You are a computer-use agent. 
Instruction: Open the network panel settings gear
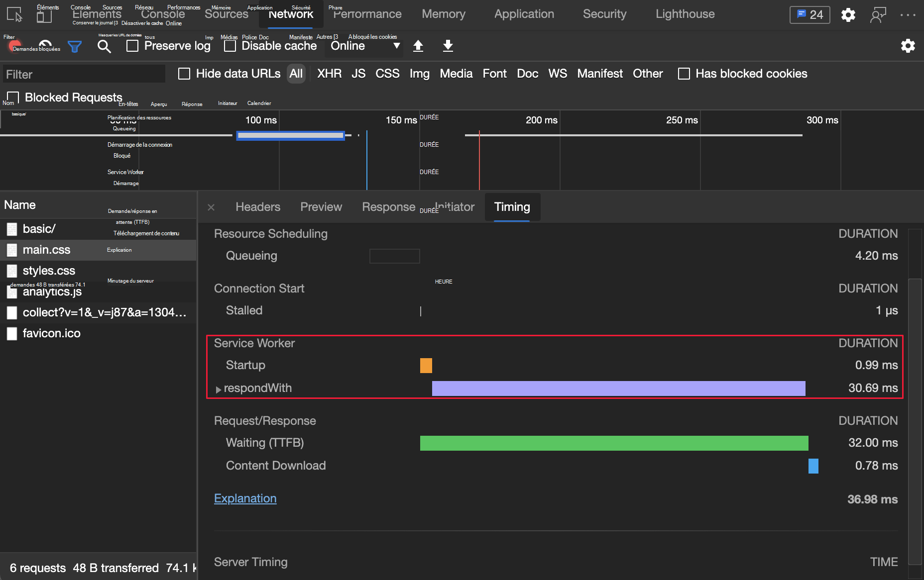pyautogui.click(x=908, y=46)
